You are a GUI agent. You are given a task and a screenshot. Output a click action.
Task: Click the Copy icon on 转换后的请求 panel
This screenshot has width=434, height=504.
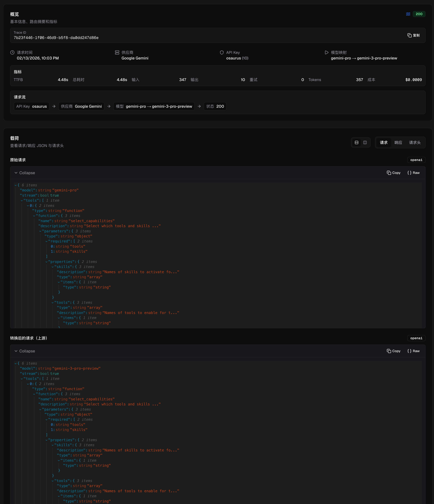pyautogui.click(x=389, y=351)
